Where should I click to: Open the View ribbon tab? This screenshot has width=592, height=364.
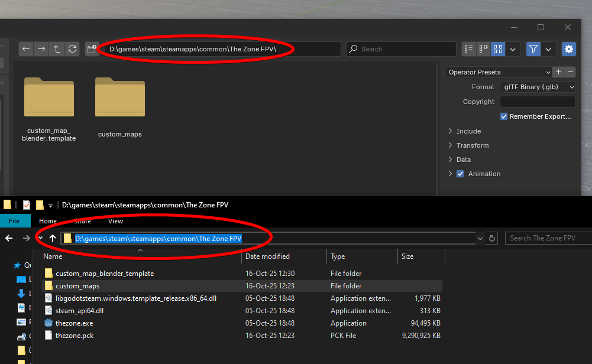point(115,221)
